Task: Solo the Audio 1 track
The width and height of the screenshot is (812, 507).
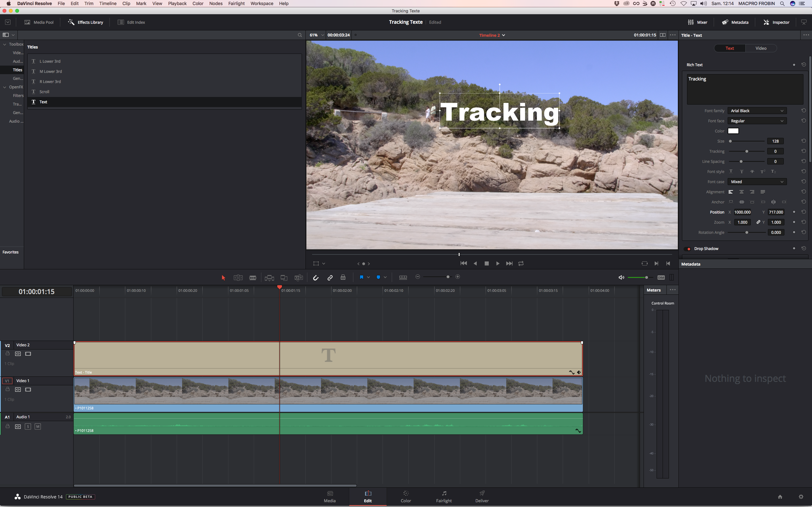Action: [x=28, y=427]
